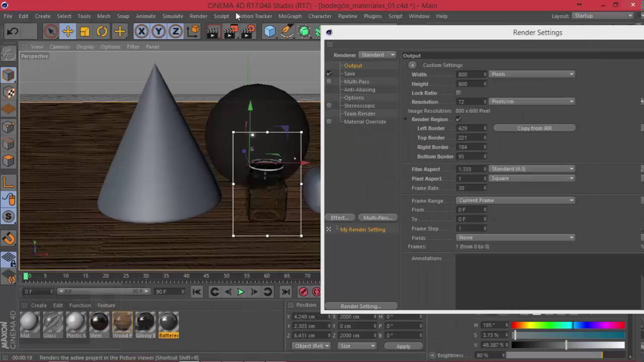
Task: Enable the Multi-Pass checkbox
Action: (329, 81)
